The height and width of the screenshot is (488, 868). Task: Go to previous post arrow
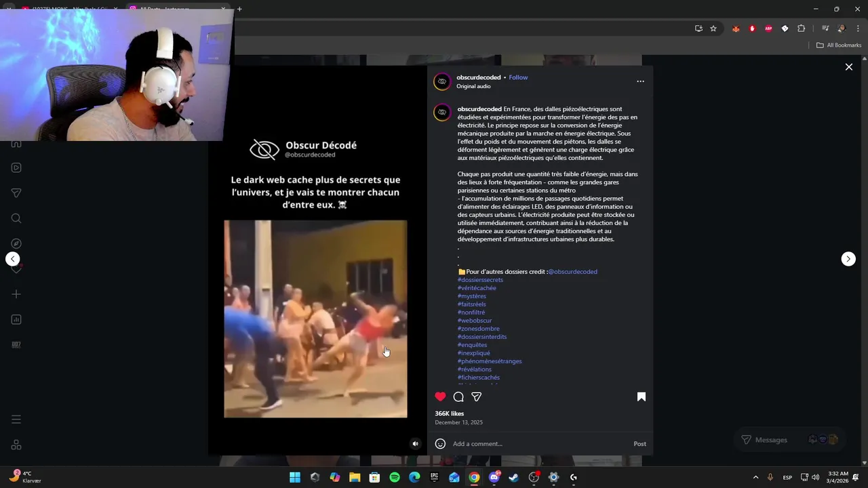(12, 259)
